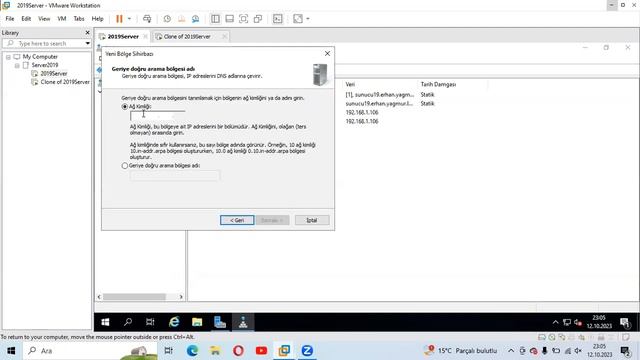Image resolution: width=640 pixels, height=360 pixels.
Task: Click the Geri back button
Action: click(x=237, y=220)
